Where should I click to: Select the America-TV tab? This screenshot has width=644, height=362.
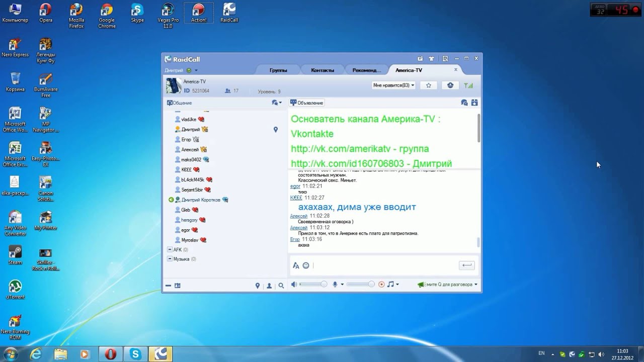coord(409,70)
